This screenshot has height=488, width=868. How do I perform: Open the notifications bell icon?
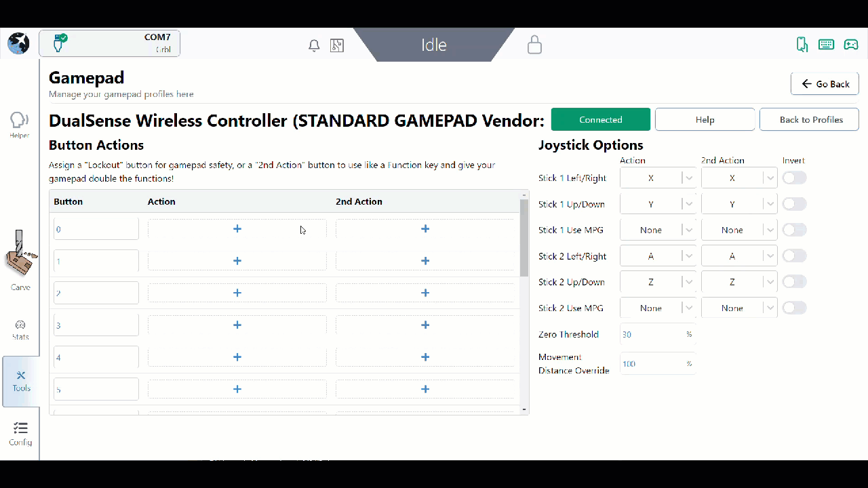tap(314, 45)
